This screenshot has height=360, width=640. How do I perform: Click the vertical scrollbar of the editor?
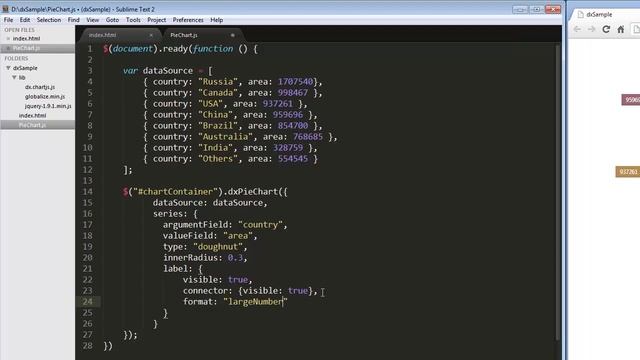pos(558,192)
